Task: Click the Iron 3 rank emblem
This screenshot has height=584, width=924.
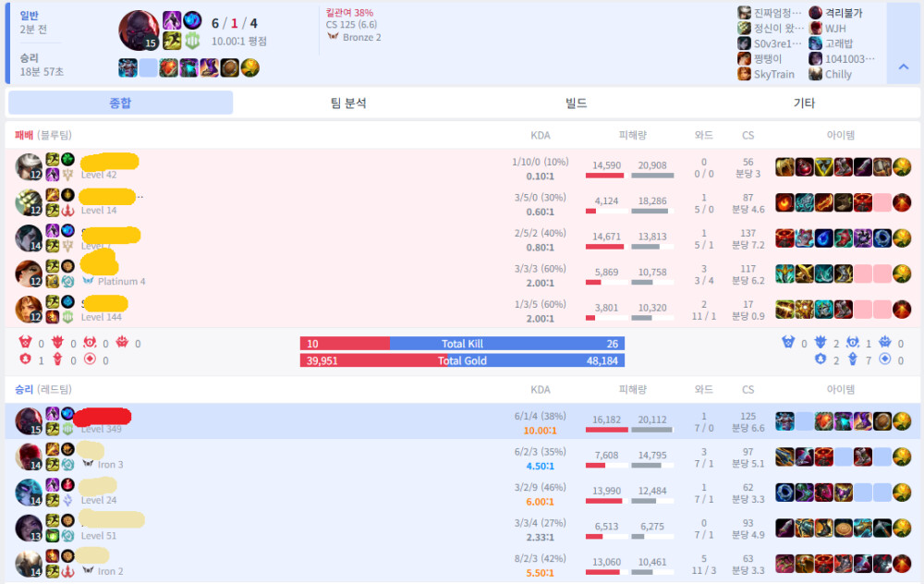Action: coord(88,465)
